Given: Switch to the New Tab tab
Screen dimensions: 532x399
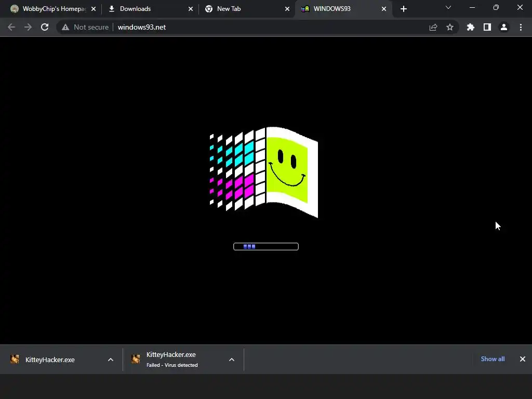Looking at the screenshot, I should click(247, 9).
